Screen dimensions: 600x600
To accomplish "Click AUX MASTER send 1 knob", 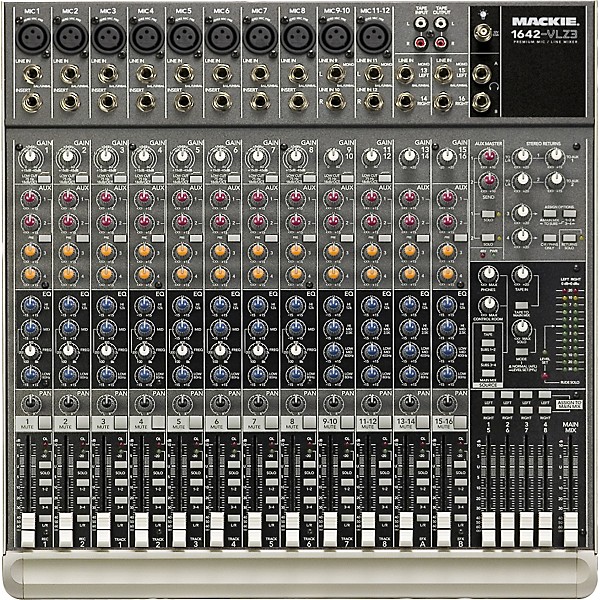I will point(489,157).
